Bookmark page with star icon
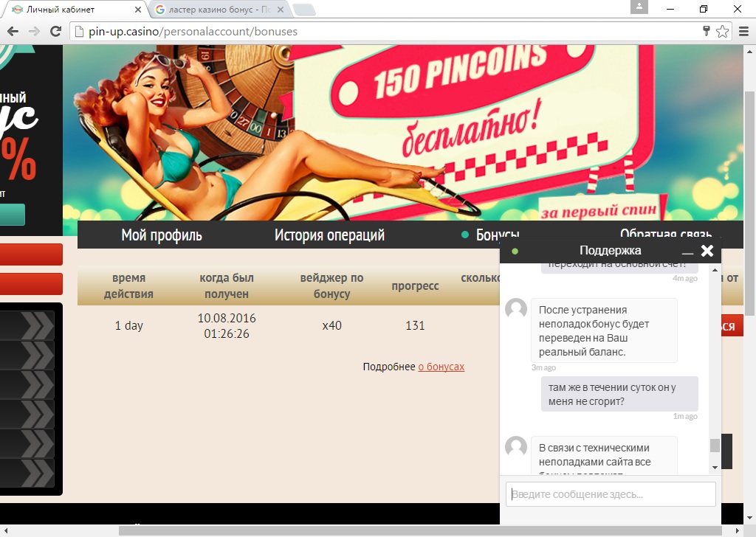This screenshot has width=756, height=537. [722, 31]
